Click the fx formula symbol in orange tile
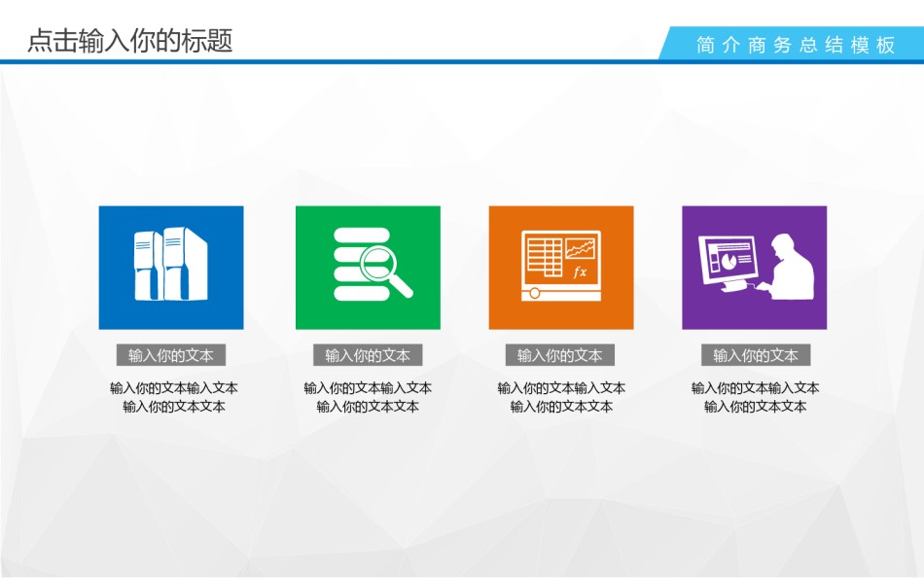 pyautogui.click(x=581, y=272)
